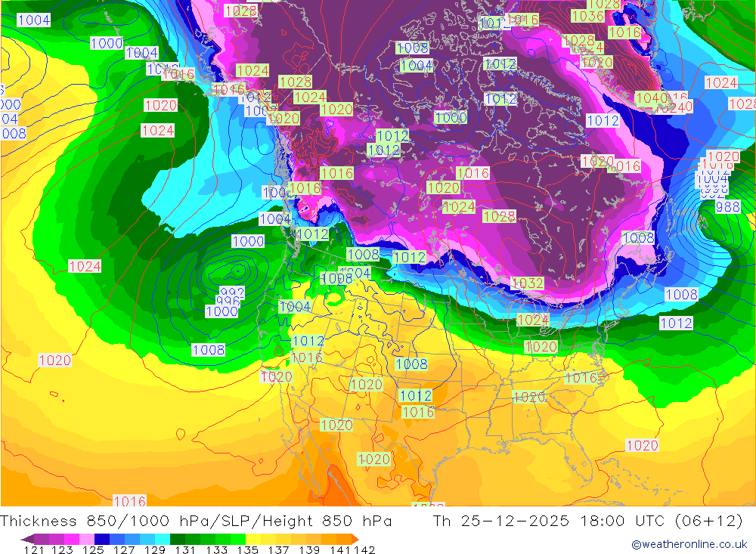Select the dark purple legend swatch at 121
Screen dimensions: 756x554
tap(42, 539)
